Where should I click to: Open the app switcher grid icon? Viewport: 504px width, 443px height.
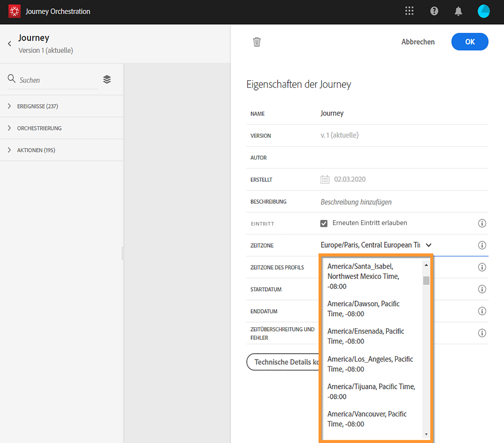pos(409,11)
